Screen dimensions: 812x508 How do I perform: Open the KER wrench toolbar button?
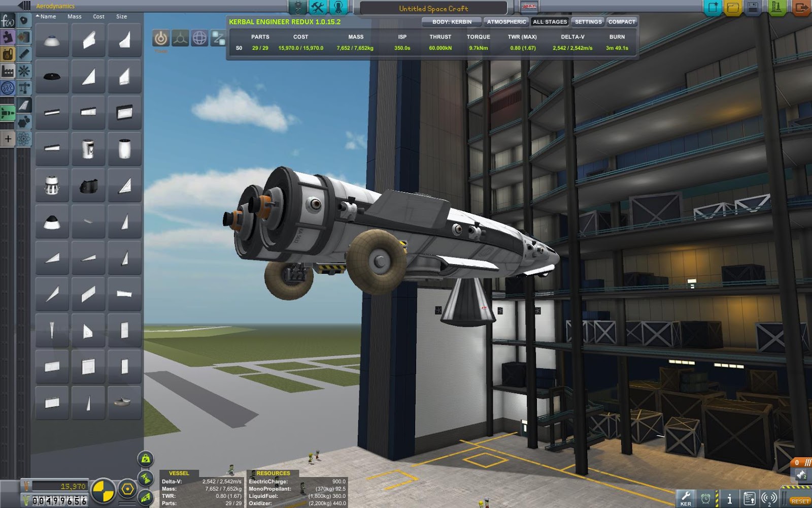[x=686, y=498]
